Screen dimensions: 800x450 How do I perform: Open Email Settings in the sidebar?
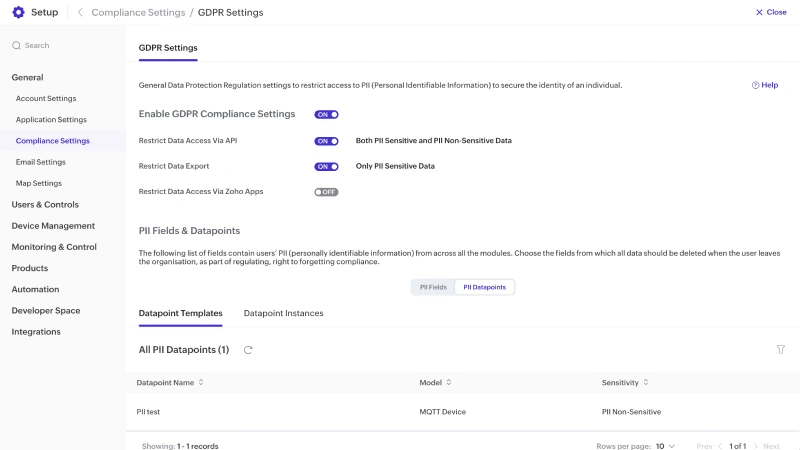tap(40, 162)
